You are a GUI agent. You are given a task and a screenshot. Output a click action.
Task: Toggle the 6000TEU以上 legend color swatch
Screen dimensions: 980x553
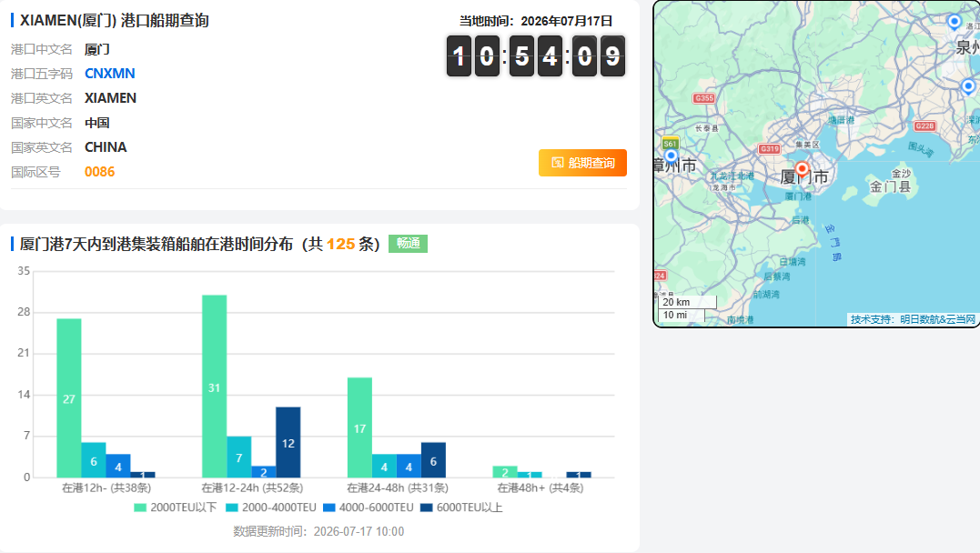[x=426, y=508]
